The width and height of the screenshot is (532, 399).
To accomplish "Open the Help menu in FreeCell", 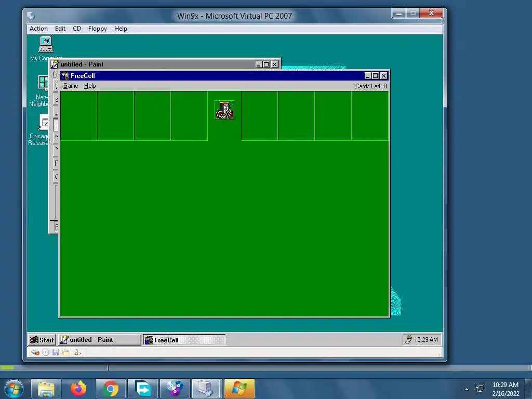I will [x=90, y=86].
